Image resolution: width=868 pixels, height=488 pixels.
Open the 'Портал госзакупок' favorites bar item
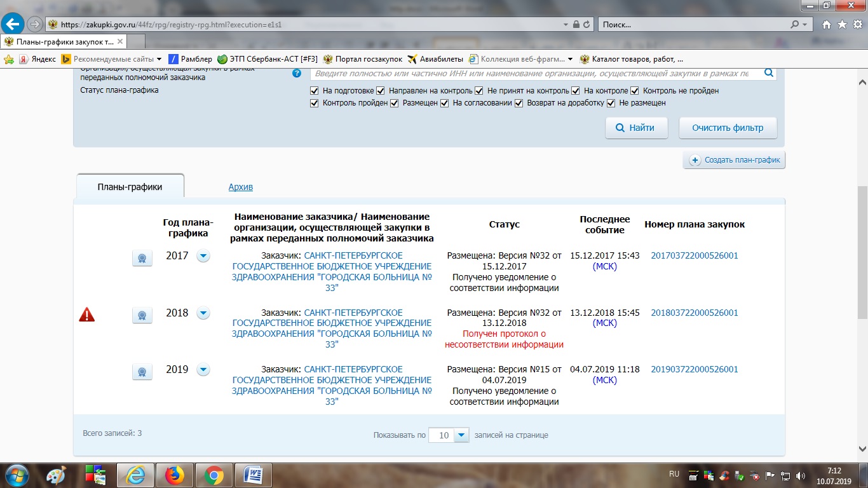coord(363,59)
